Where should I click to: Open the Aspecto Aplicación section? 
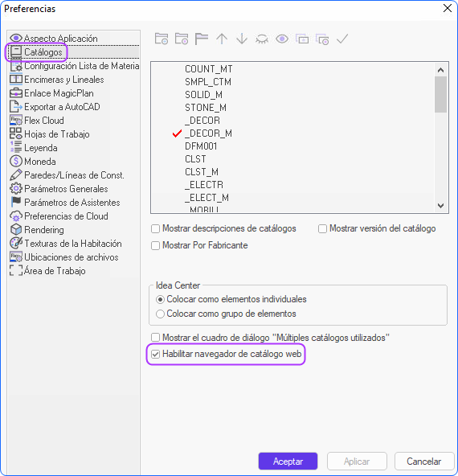pyautogui.click(x=60, y=39)
